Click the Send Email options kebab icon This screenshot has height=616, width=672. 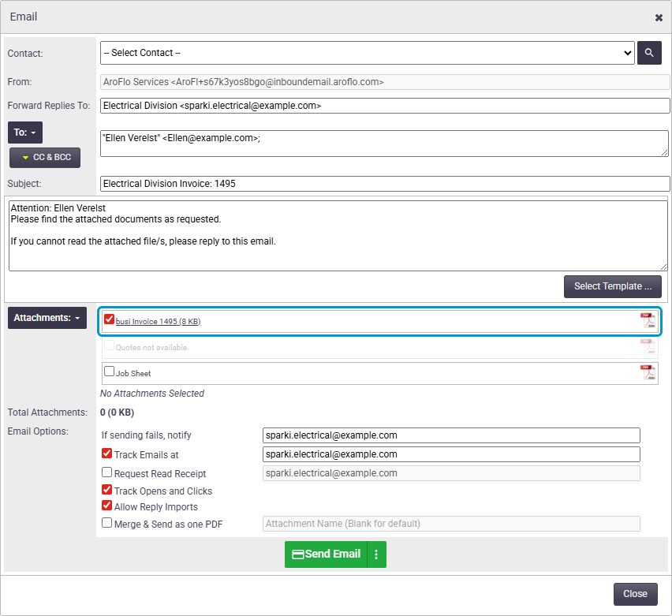(x=376, y=554)
